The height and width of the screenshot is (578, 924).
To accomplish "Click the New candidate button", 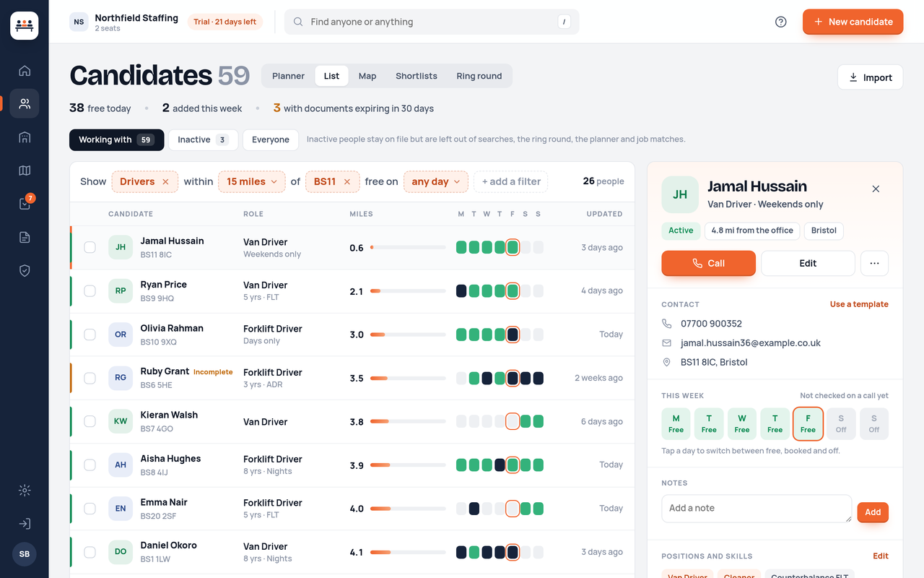I will (x=853, y=22).
